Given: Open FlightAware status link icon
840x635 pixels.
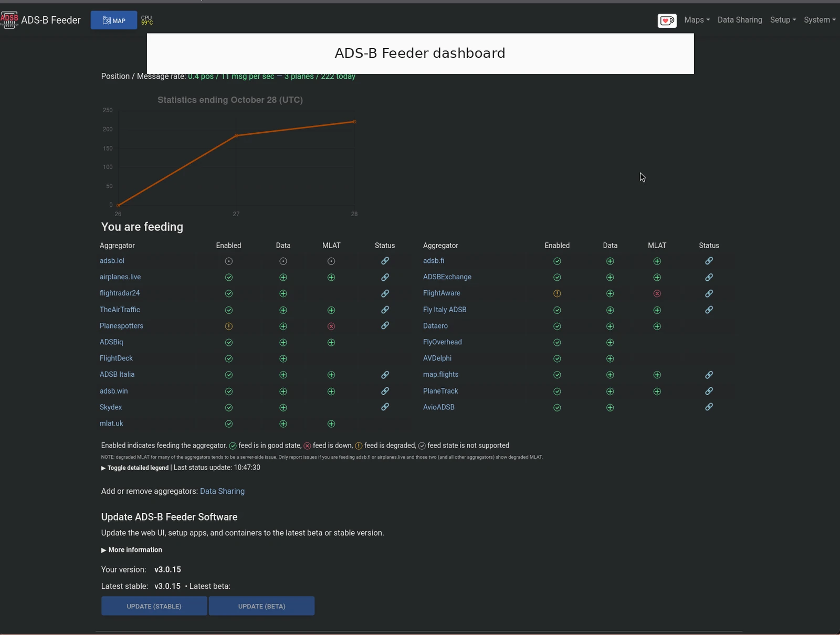Looking at the screenshot, I should tap(709, 293).
